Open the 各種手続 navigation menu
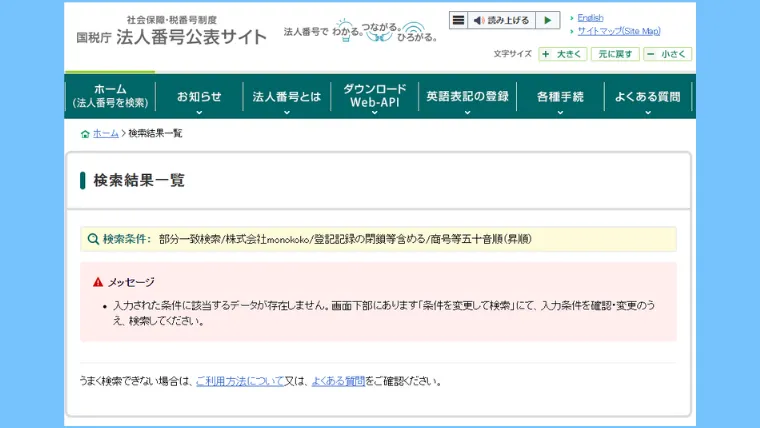 pyautogui.click(x=560, y=98)
